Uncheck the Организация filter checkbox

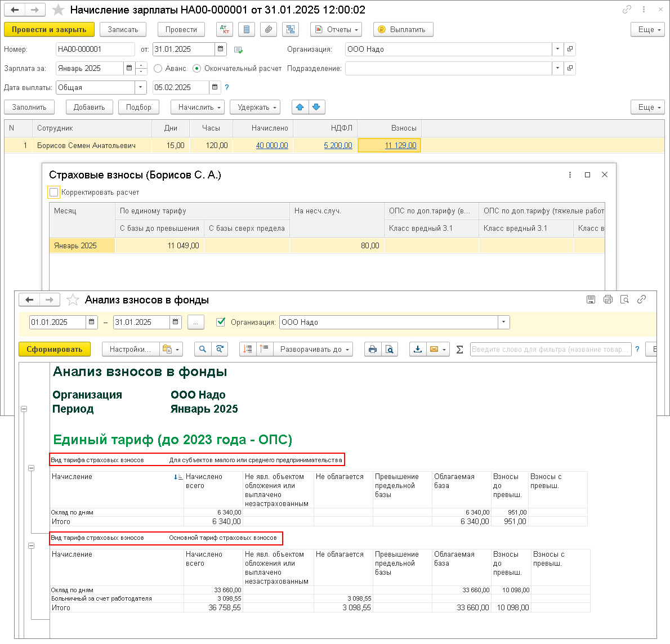tap(221, 322)
